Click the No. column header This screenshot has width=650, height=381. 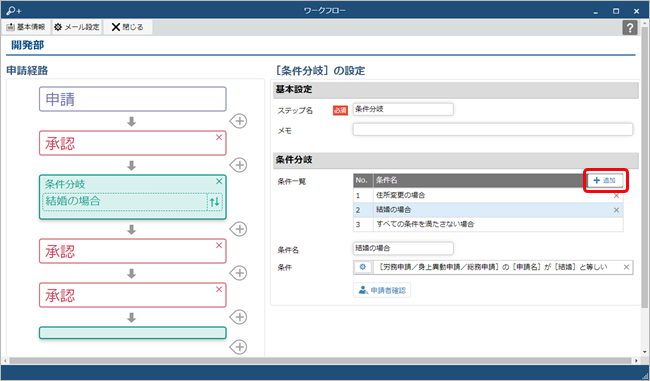[363, 180]
